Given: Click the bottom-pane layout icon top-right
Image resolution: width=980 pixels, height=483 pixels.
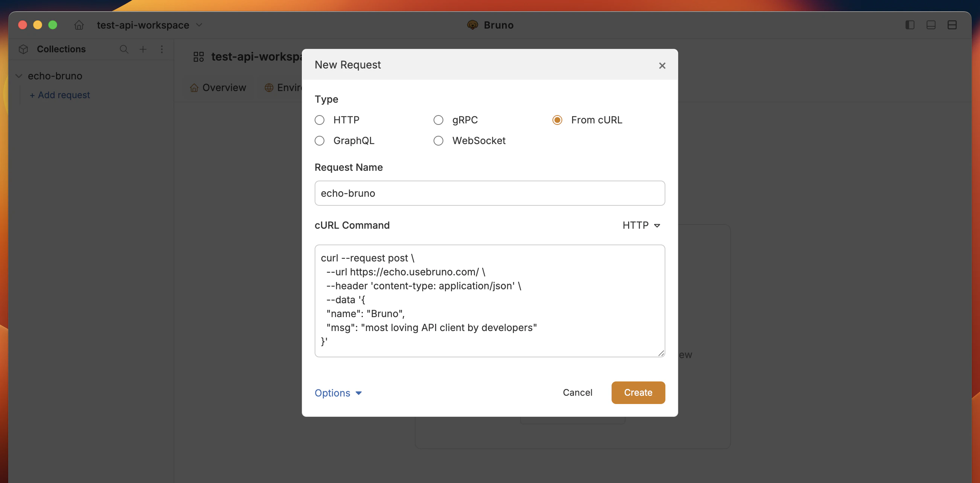Looking at the screenshot, I should 931,25.
